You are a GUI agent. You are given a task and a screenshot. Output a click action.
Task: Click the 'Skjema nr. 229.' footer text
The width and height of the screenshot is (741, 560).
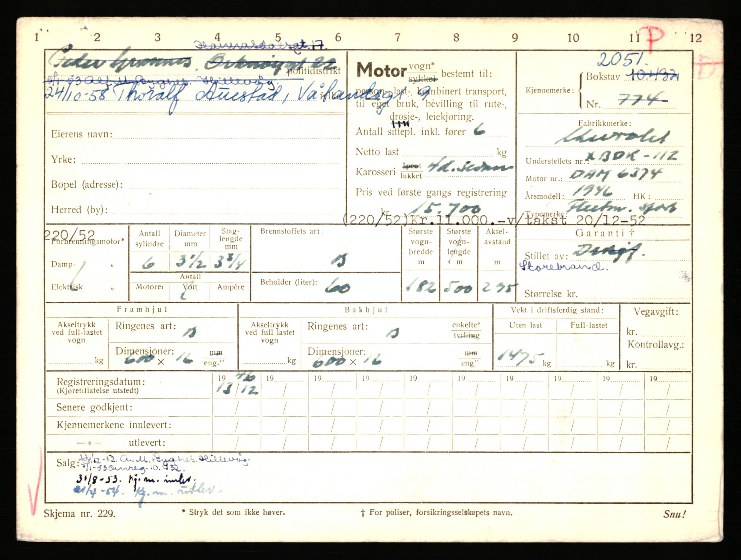80,514
